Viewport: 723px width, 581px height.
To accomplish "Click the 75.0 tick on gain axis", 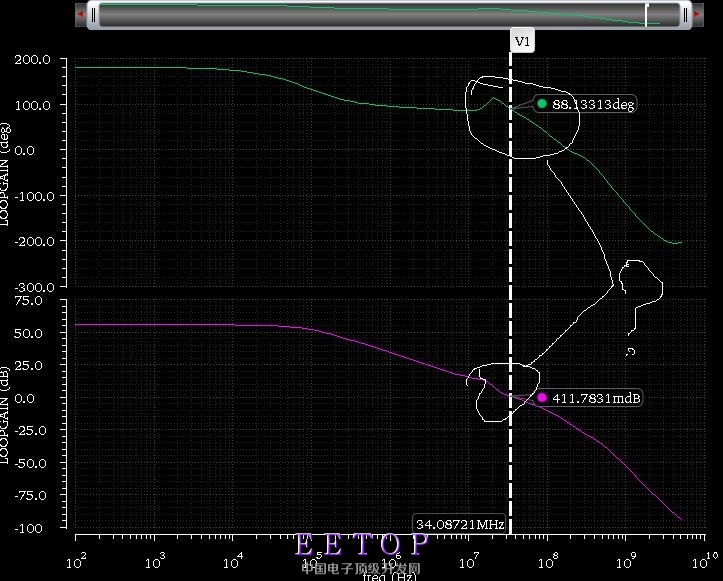I will [29, 301].
